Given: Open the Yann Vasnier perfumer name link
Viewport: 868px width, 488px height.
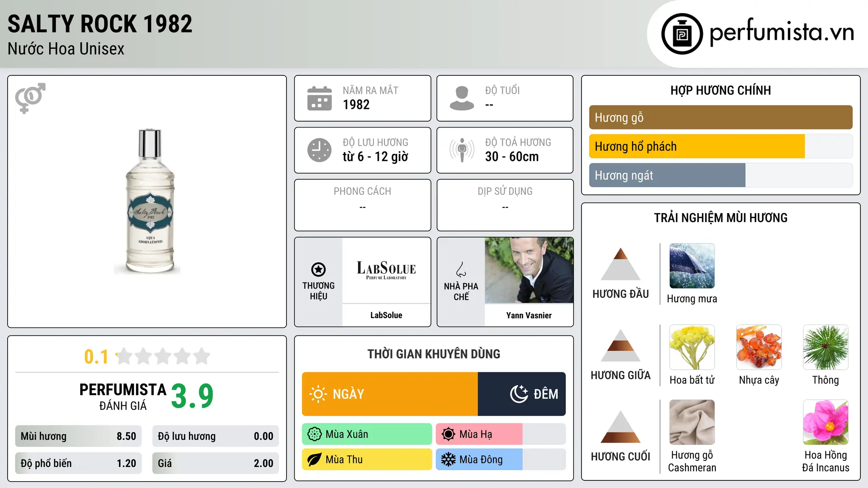Looking at the screenshot, I should [529, 315].
